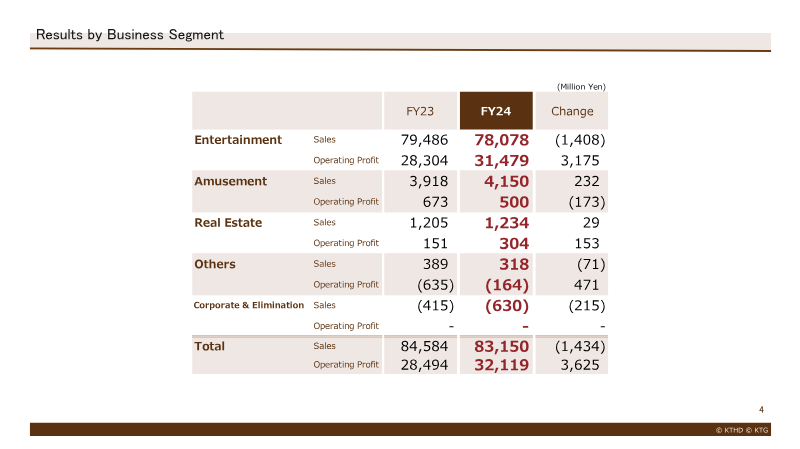Select the Entertainment segment label
This screenshot has height=449, width=800.
tap(238, 140)
